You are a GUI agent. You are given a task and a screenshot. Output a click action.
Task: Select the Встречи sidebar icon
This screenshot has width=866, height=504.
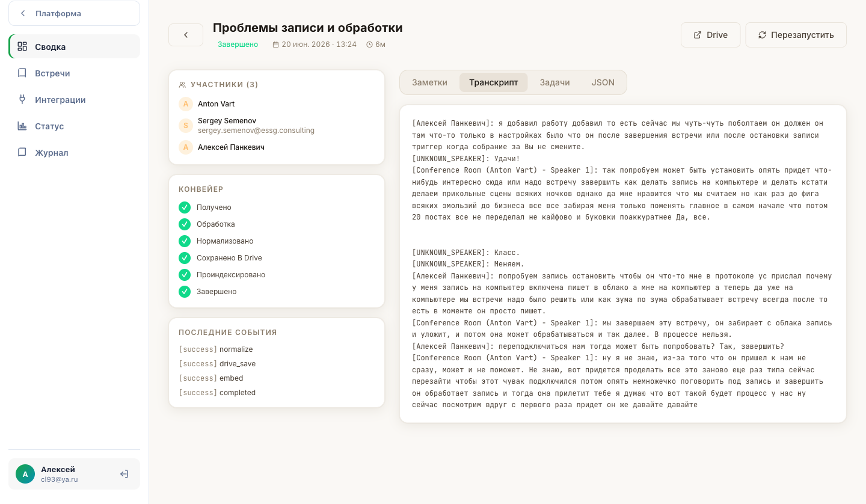click(x=22, y=73)
